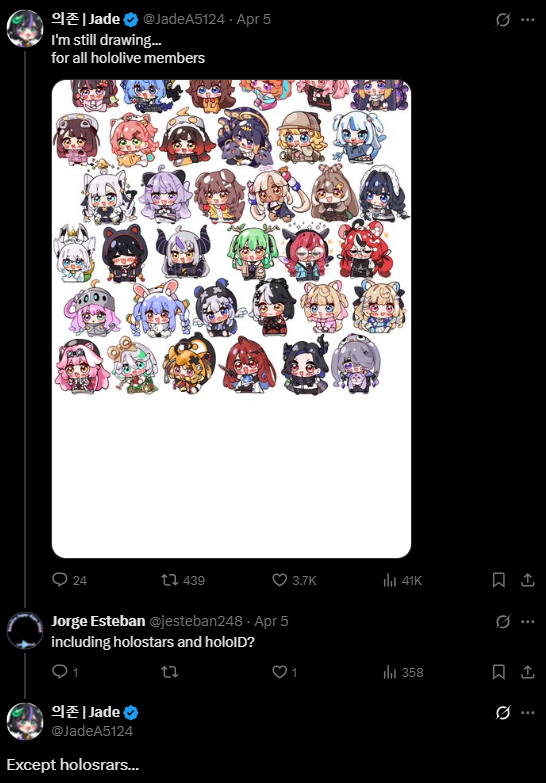Retweet Jorge Esteban's reply
Viewport: 546px width, 783px height.
tap(170, 672)
